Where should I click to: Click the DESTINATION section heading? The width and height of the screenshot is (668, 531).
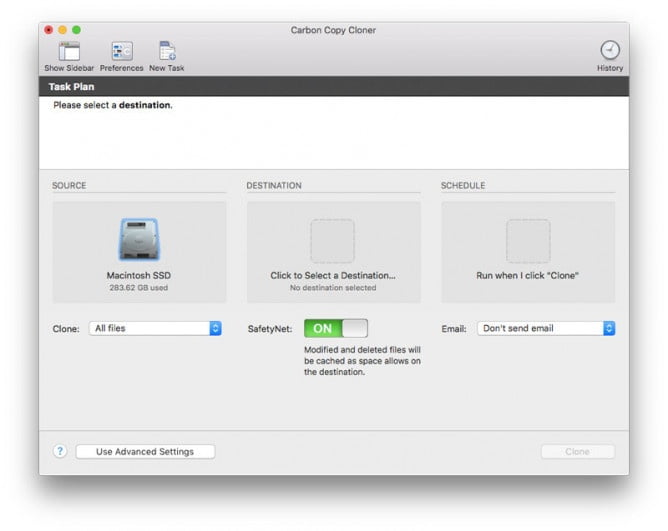point(274,185)
